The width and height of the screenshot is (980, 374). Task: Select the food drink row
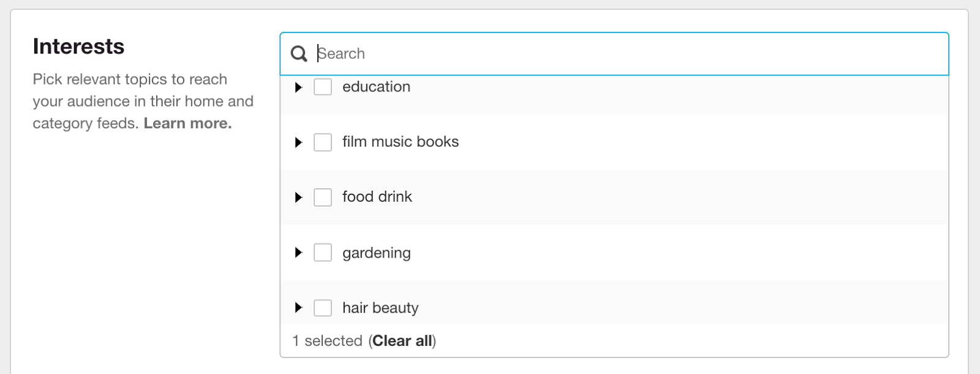[377, 197]
